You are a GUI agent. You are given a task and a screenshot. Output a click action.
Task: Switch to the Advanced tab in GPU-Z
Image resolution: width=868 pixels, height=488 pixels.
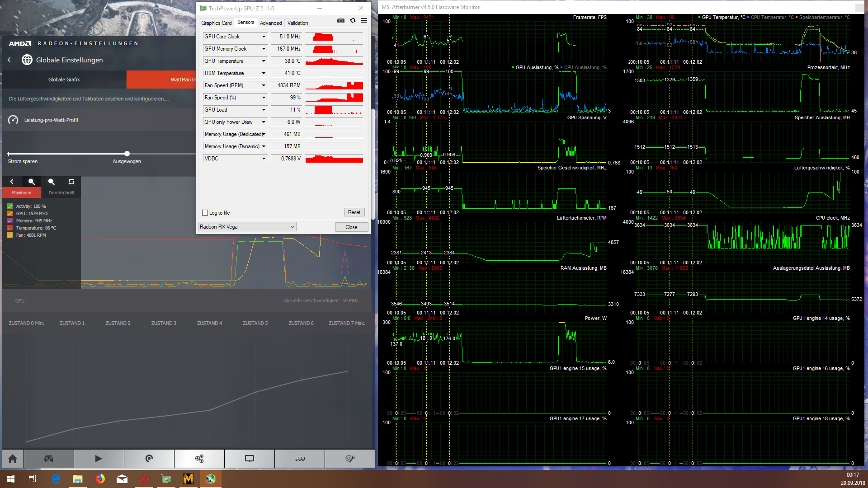[270, 23]
